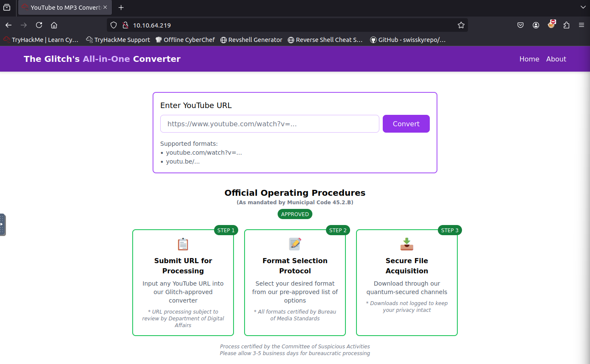Click the About navigation link
Screen dimensions: 590x364
coord(556,59)
